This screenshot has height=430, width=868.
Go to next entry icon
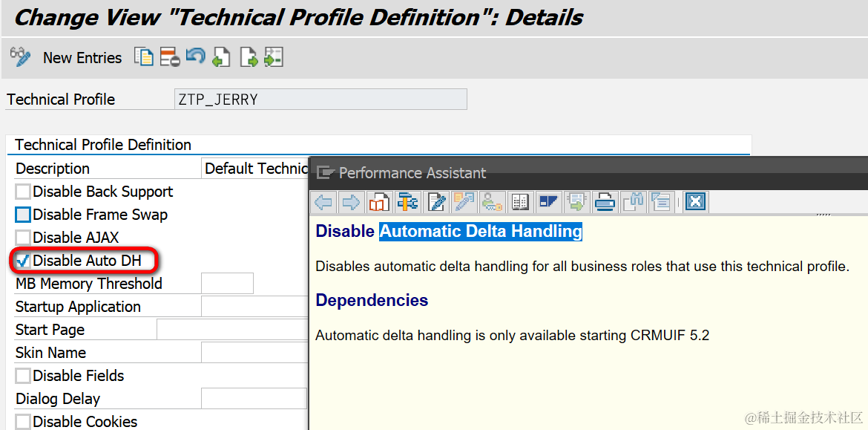click(249, 57)
